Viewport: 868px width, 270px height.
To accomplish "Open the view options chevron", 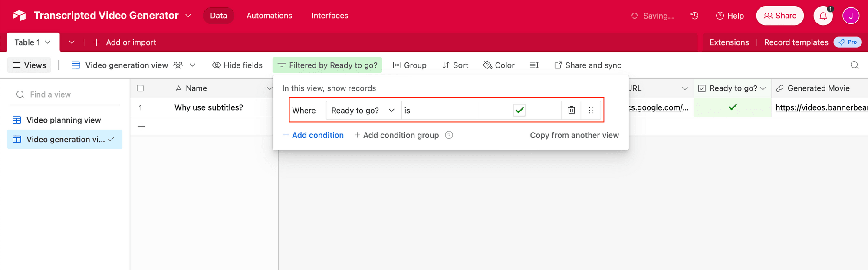I will click(193, 65).
